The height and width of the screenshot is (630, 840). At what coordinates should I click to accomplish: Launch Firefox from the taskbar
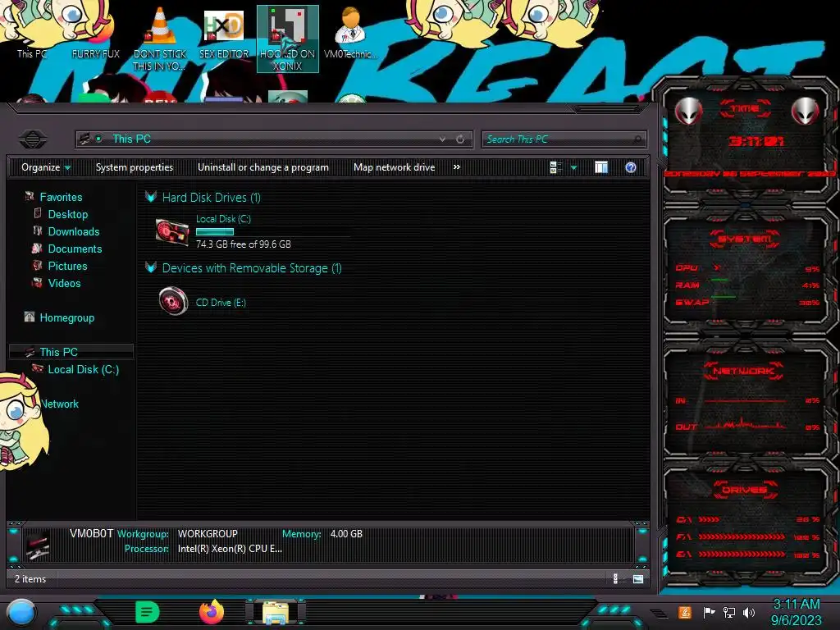pos(212,612)
